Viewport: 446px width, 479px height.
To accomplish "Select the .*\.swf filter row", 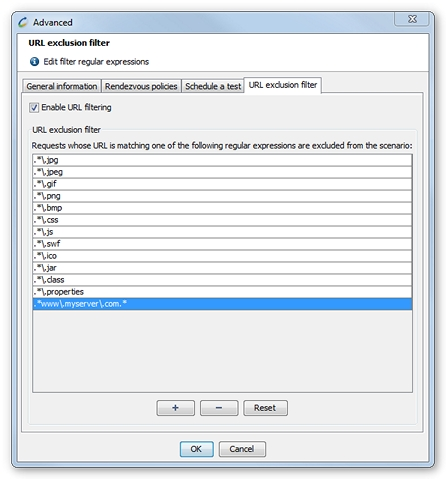I will pos(222,244).
